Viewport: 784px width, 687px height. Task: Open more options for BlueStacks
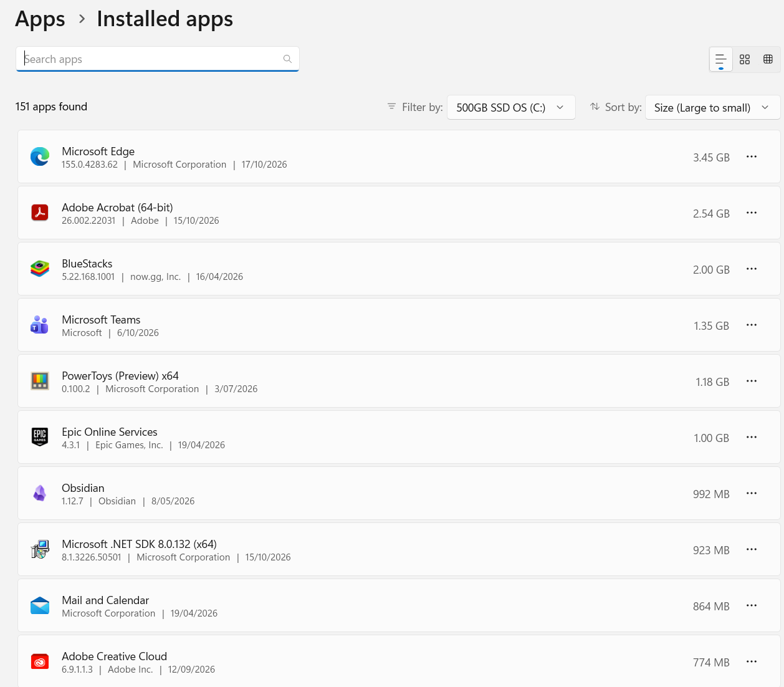click(x=752, y=269)
